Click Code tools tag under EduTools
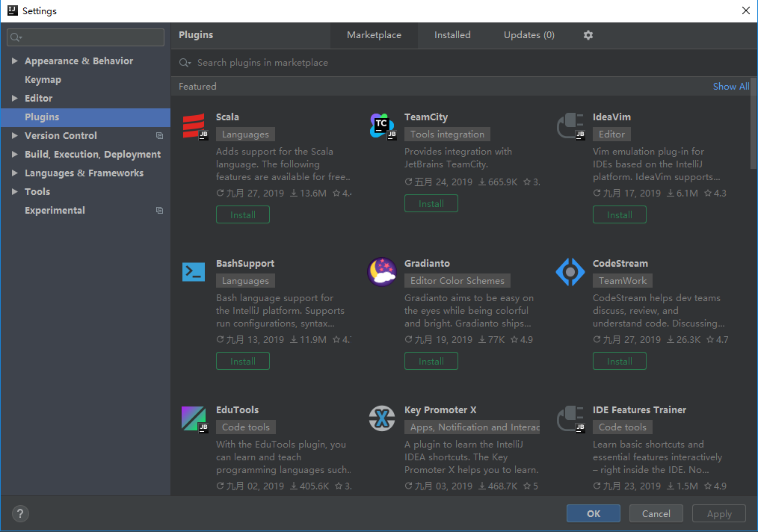Image resolution: width=758 pixels, height=532 pixels. click(x=246, y=427)
